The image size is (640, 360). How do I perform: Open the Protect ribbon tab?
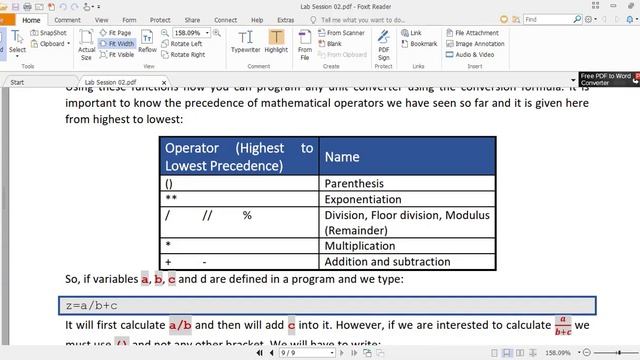[160, 20]
